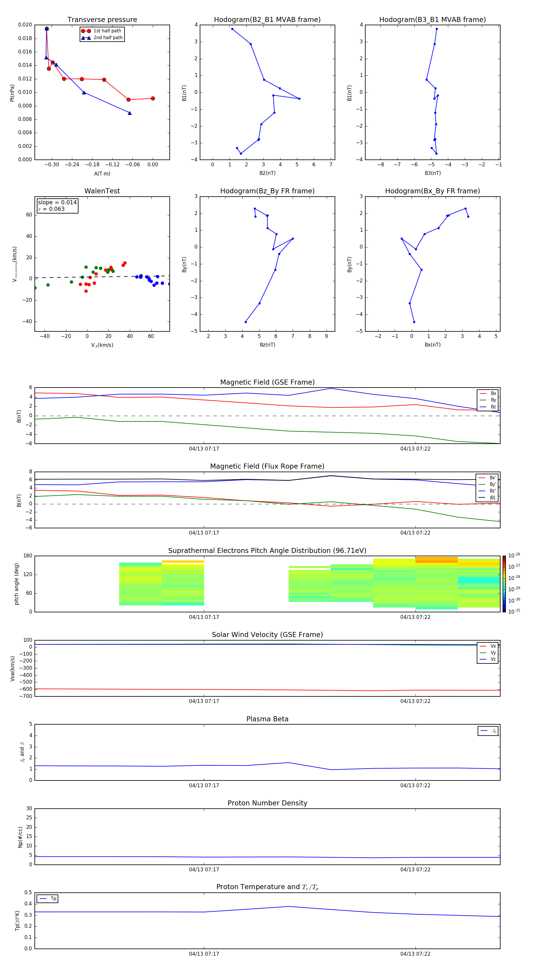Viewport: 535px width, 980px height.
Task: Click the Bz(nT) axis label
Action: click(267, 345)
